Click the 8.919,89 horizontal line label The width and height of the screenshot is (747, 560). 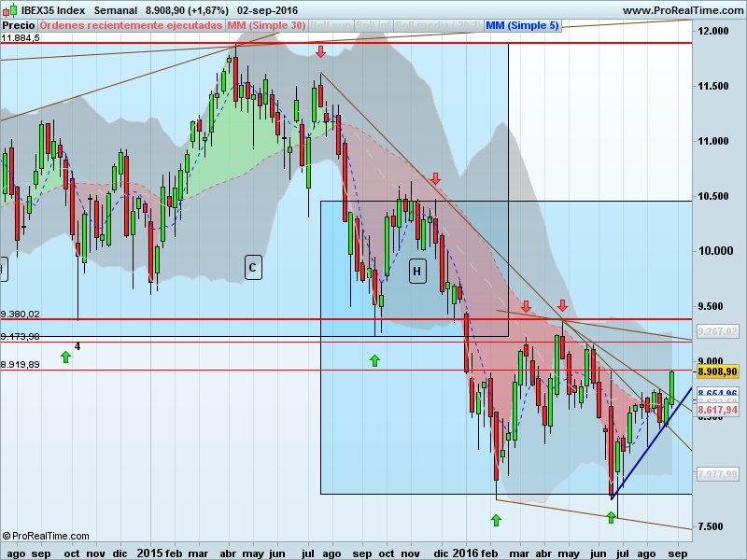coord(20,364)
